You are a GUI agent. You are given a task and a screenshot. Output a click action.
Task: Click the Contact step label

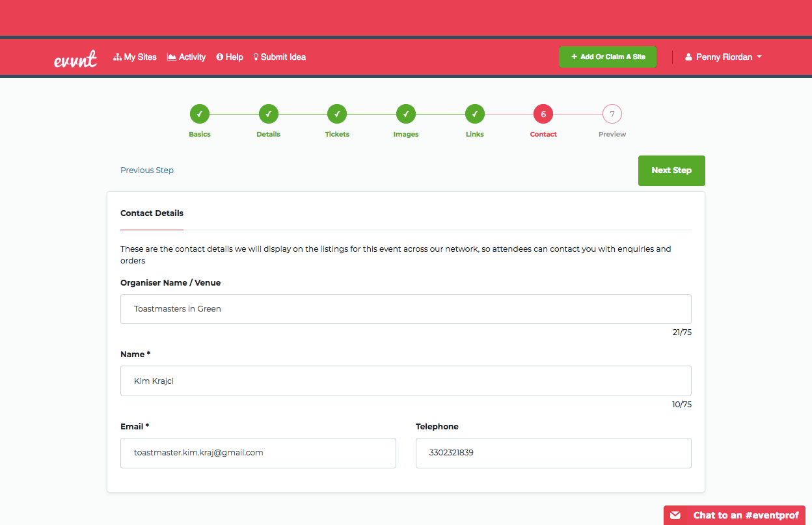click(543, 134)
